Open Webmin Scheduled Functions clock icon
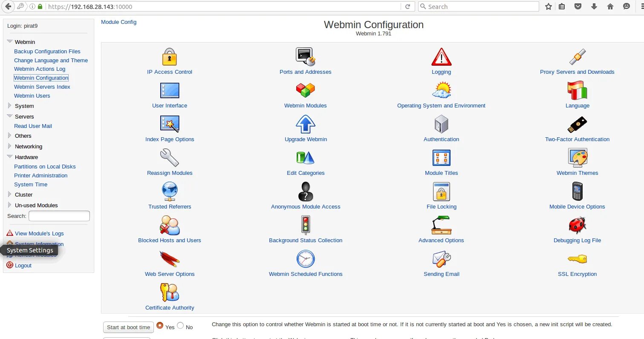 305,259
